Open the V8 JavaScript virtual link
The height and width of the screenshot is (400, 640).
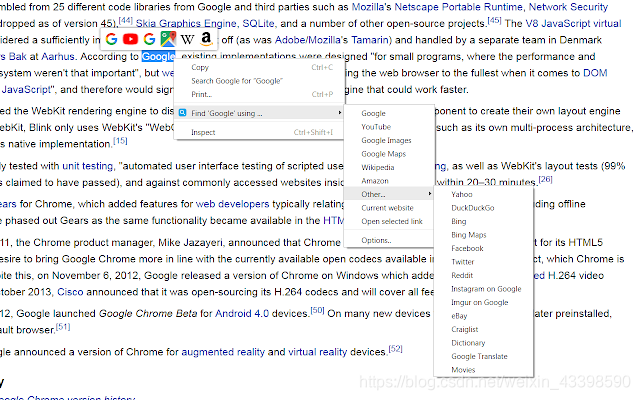click(573, 23)
